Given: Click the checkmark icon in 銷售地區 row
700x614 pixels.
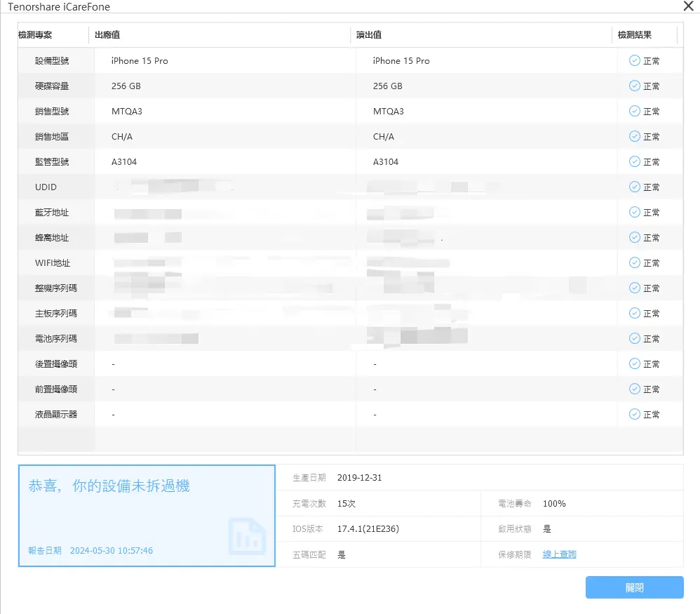Looking at the screenshot, I should pos(634,136).
